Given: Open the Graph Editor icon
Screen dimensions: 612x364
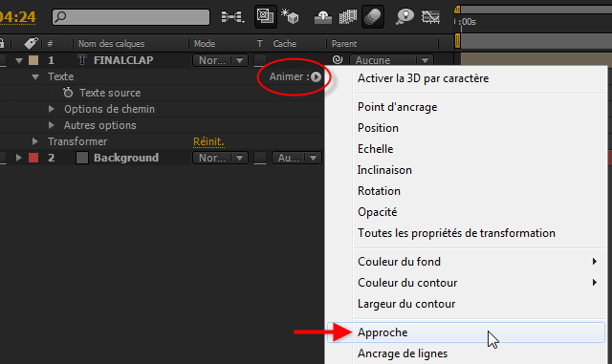Looking at the screenshot, I should (x=430, y=17).
